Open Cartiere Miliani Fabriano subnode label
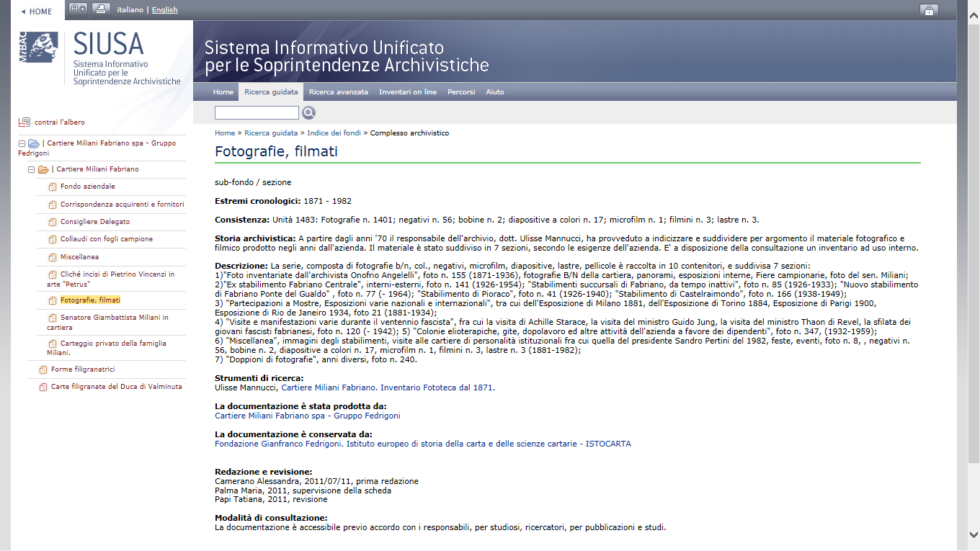This screenshot has height=551, width=980. point(98,169)
